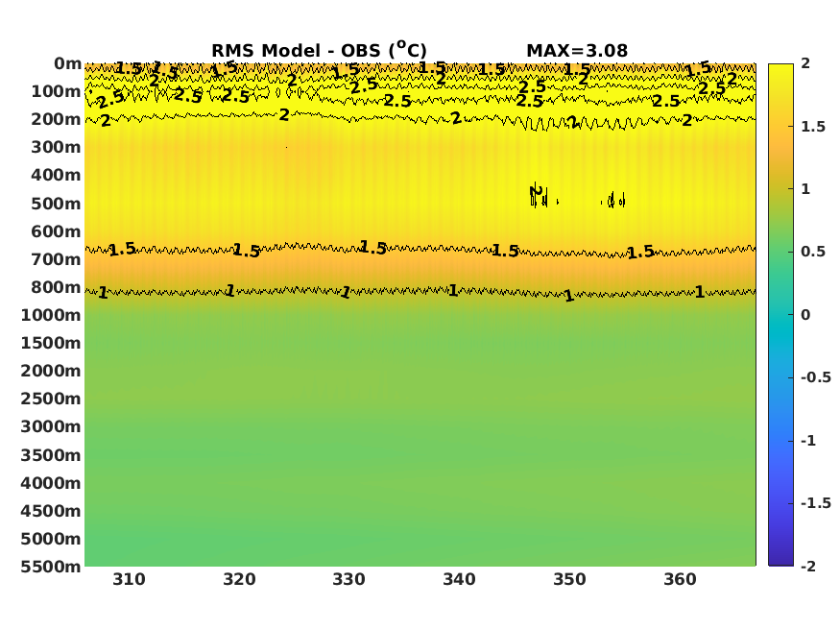Select the '1500m' depth axis label
The width and height of the screenshot is (840, 630).
[x=51, y=343]
